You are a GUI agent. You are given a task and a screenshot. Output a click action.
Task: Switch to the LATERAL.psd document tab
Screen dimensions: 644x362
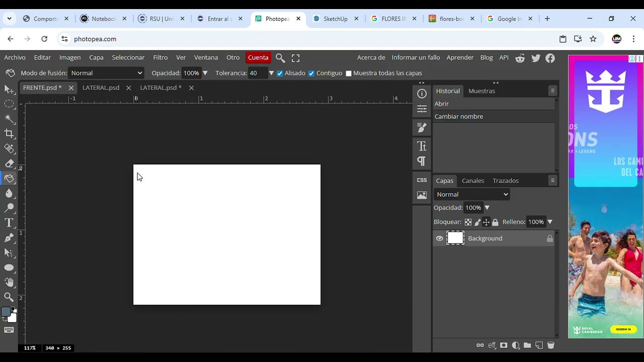pos(101,87)
